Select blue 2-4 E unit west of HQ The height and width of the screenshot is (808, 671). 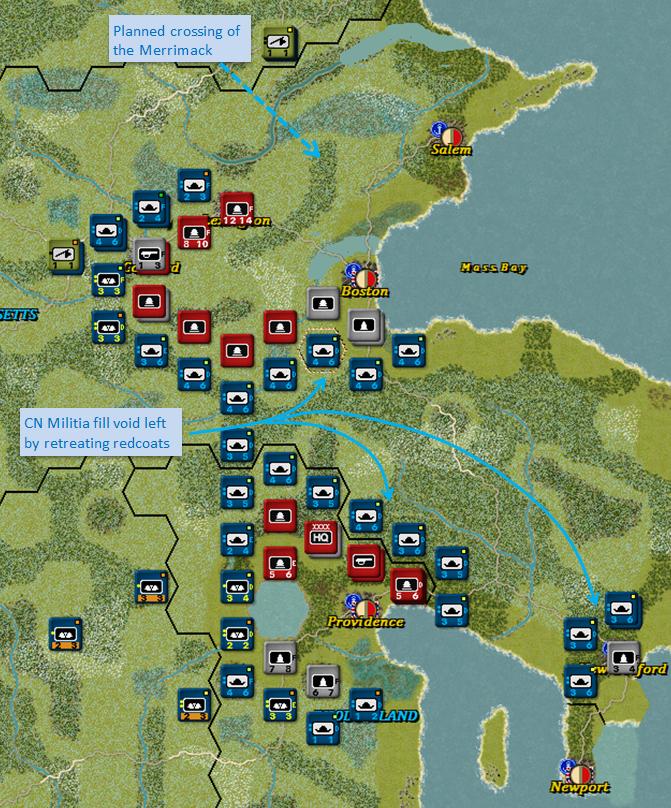pos(237,540)
